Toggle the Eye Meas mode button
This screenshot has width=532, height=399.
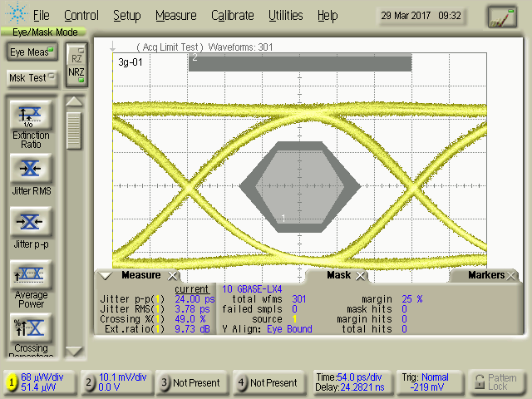click(x=31, y=52)
